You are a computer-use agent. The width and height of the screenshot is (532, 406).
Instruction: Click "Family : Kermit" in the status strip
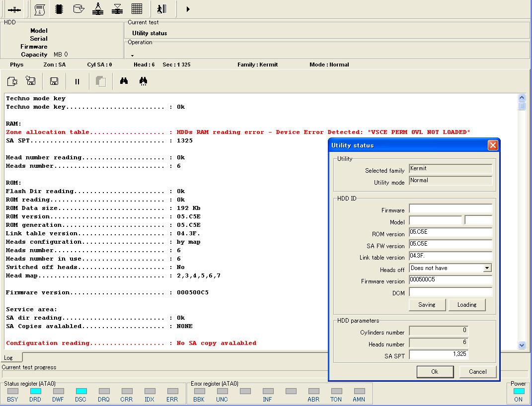[257, 65]
